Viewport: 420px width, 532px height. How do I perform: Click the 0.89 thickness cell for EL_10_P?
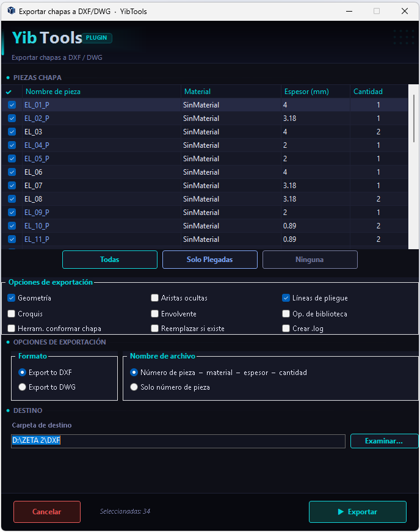(x=315, y=225)
